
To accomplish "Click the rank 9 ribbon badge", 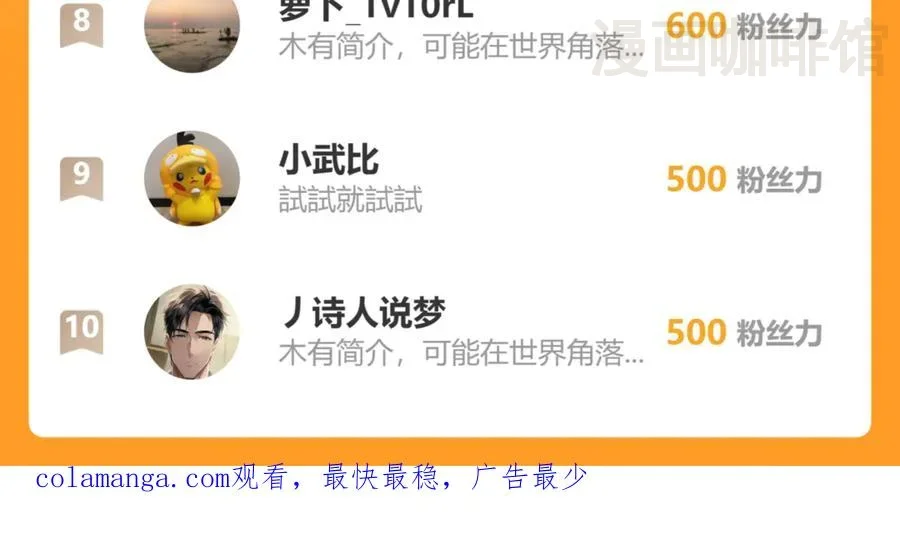I will tap(82, 178).
